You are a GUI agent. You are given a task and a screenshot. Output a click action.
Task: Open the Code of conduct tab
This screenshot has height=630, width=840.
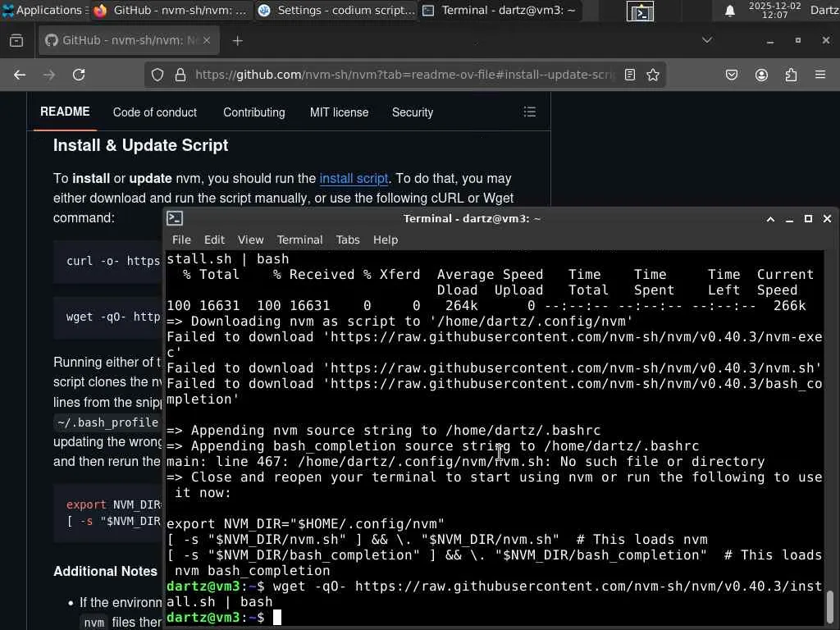(155, 112)
